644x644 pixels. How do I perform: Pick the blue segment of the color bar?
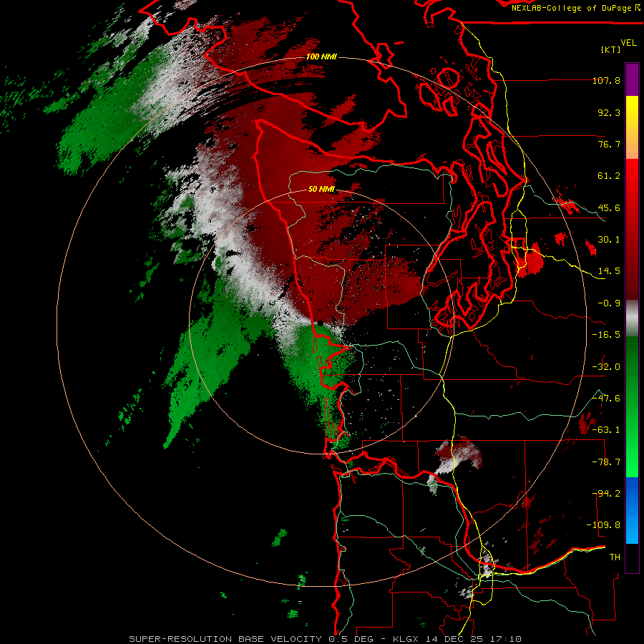click(x=632, y=510)
